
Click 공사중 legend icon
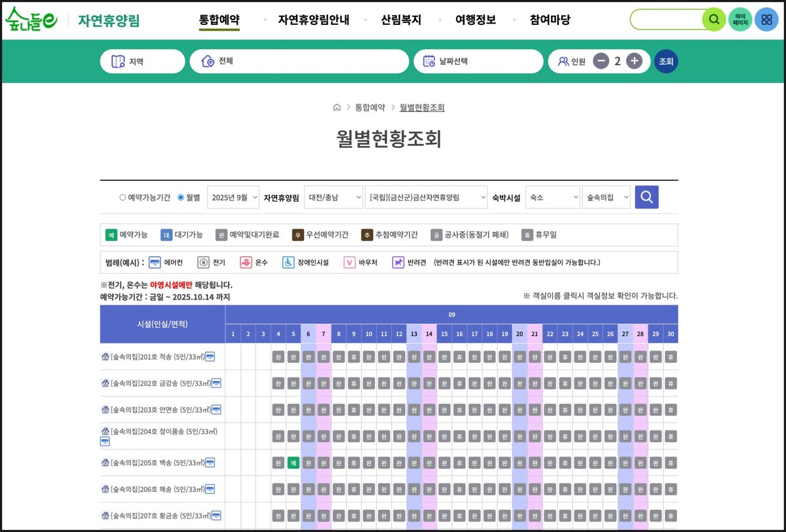click(x=436, y=235)
